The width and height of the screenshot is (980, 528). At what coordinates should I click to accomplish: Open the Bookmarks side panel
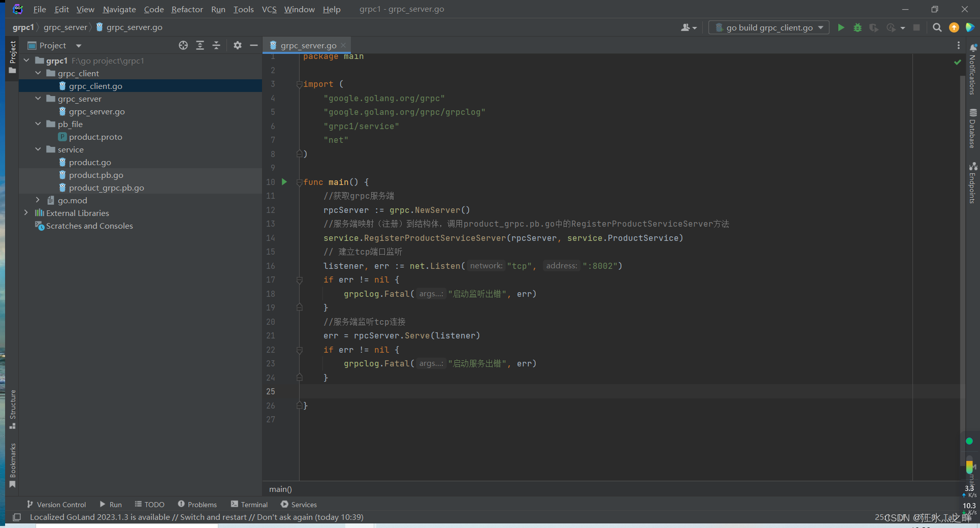tap(13, 465)
